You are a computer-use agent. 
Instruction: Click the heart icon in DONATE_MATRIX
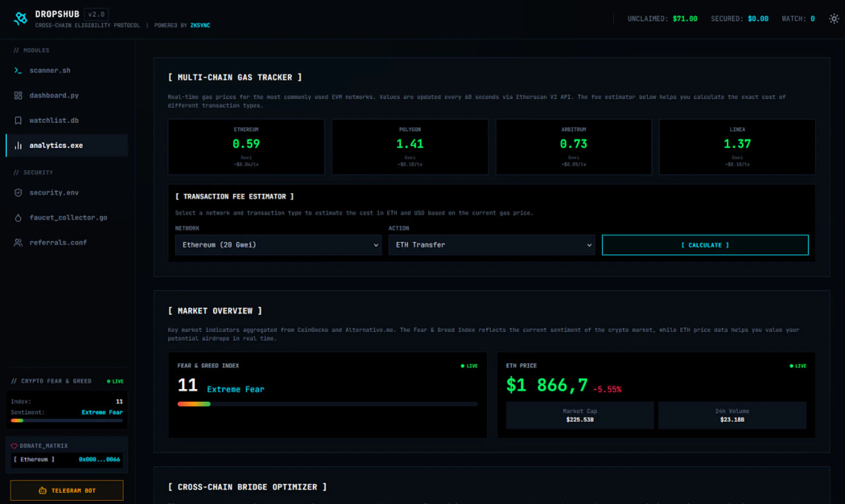pos(14,446)
